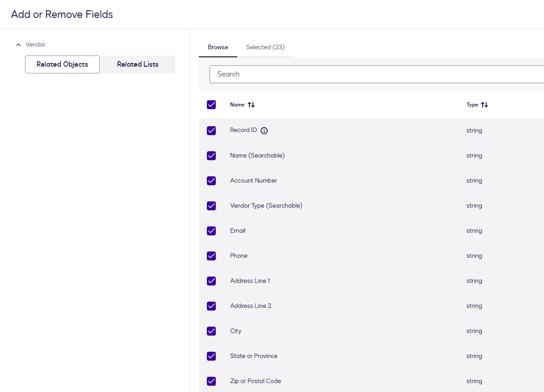Click the Type column header text
Viewport: 544px width, 392px height.
click(x=472, y=105)
